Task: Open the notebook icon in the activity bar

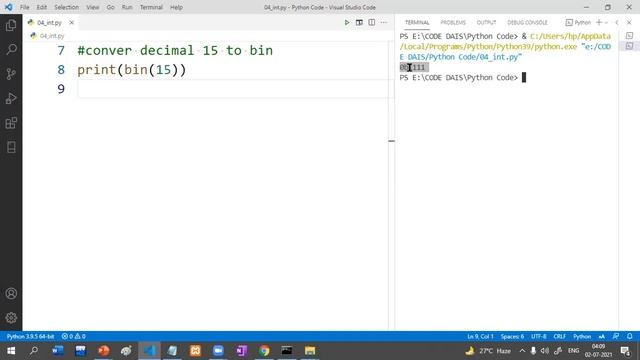Action: (11, 147)
